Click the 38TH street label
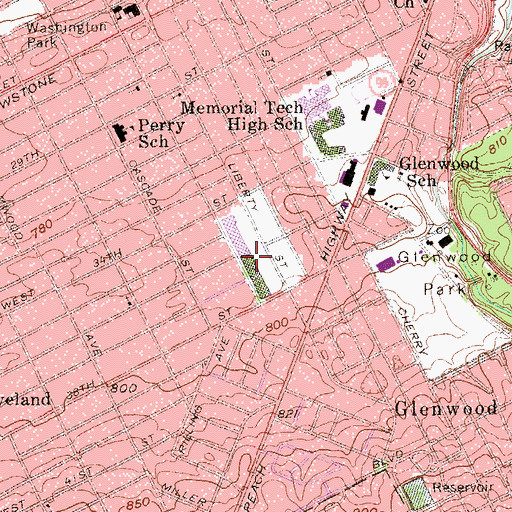 click(81, 390)
